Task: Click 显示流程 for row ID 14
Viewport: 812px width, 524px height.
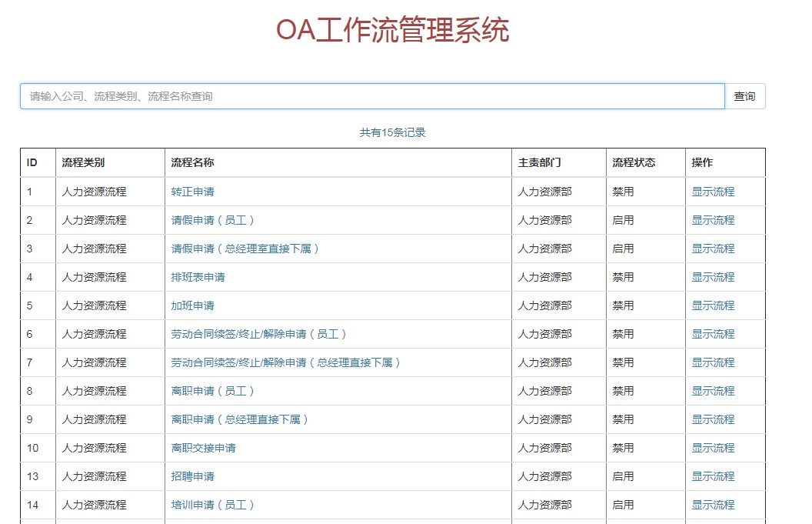Action: click(713, 506)
